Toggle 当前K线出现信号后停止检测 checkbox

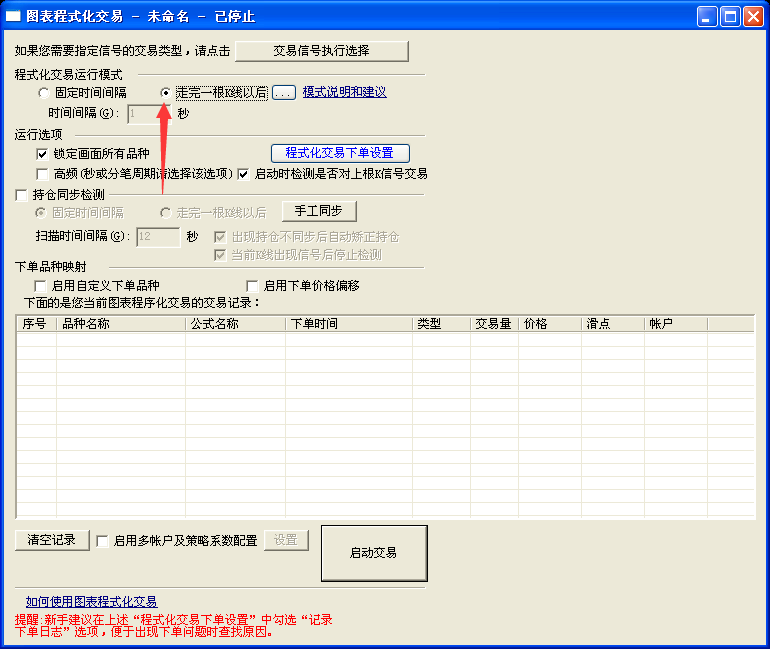coord(220,255)
